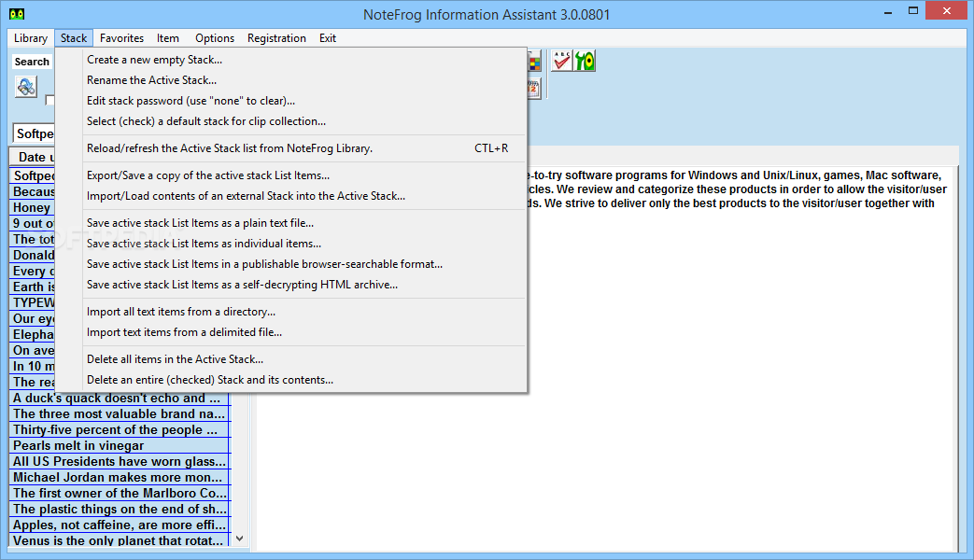The image size is (974, 560).
Task: Select the 'Elepha' list item
Action: (x=33, y=335)
